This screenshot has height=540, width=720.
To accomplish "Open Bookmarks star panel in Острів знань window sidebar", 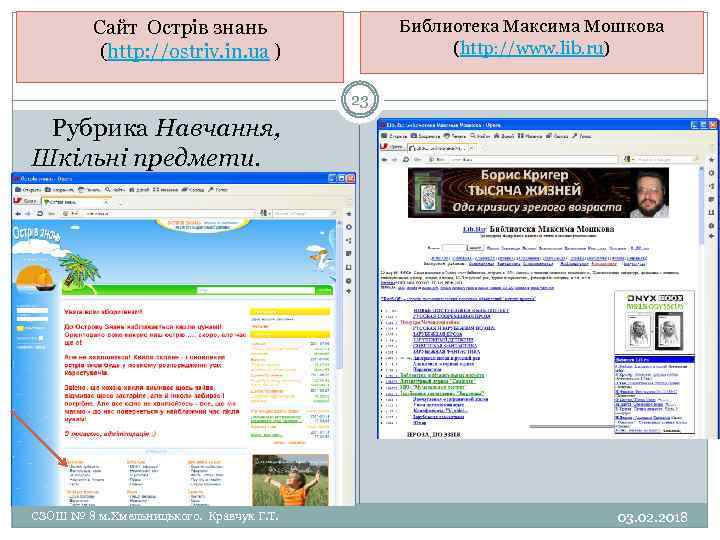I will pos(349,214).
